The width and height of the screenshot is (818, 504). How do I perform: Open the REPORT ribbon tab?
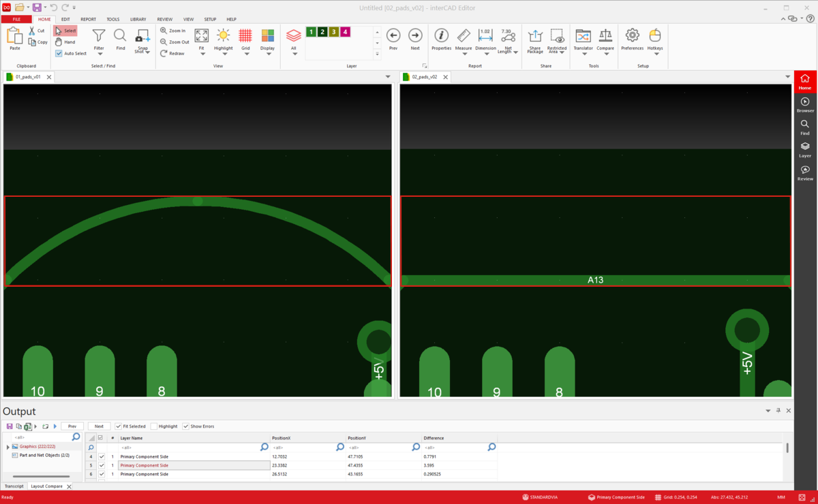pyautogui.click(x=88, y=19)
